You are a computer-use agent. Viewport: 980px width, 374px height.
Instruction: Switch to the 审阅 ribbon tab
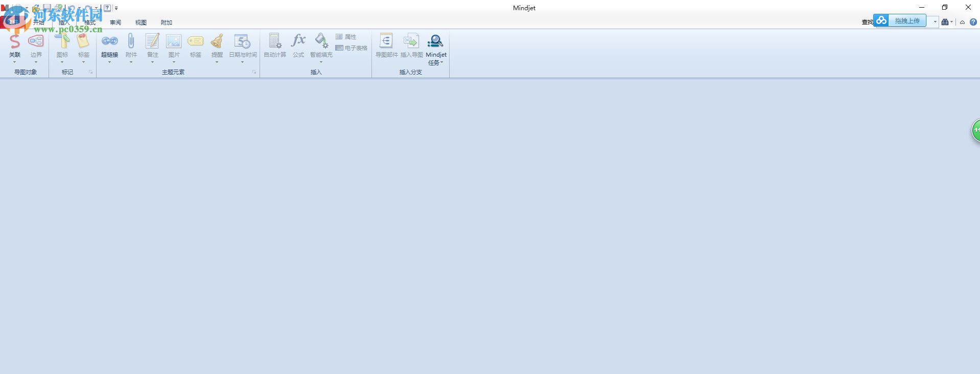click(x=115, y=22)
